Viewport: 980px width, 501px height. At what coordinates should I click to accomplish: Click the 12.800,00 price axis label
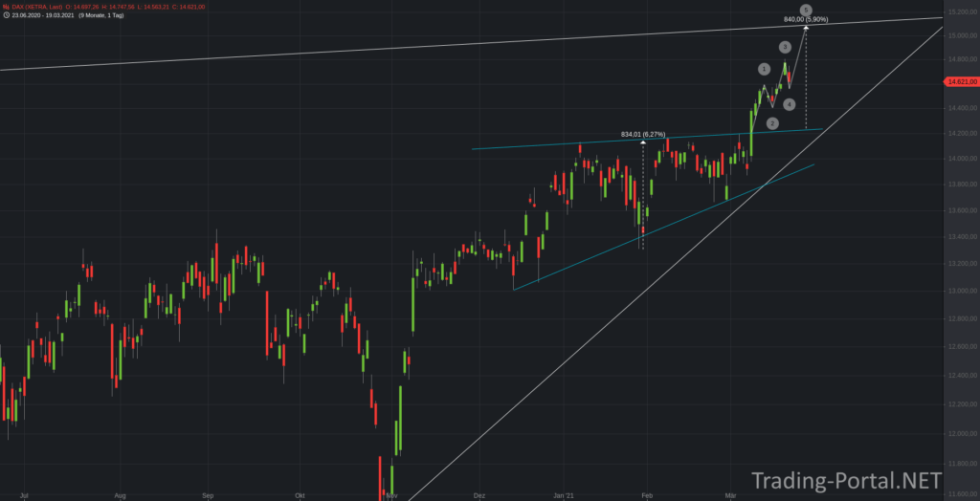point(965,318)
